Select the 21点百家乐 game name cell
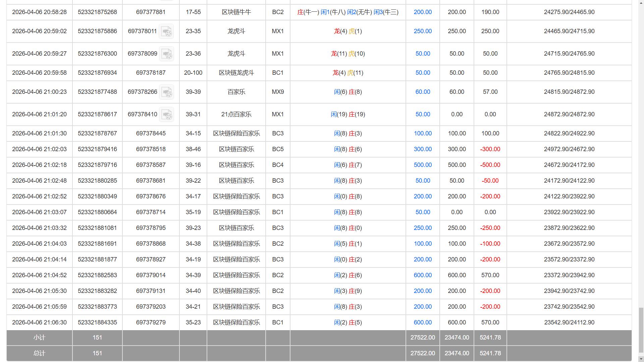644x362 pixels. tap(236, 114)
